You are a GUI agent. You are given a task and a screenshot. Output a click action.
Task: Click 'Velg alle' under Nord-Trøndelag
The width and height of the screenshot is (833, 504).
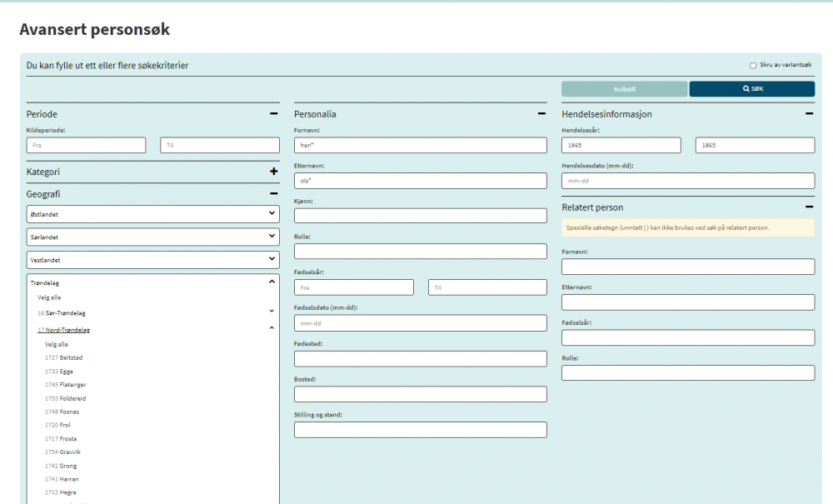point(57,344)
